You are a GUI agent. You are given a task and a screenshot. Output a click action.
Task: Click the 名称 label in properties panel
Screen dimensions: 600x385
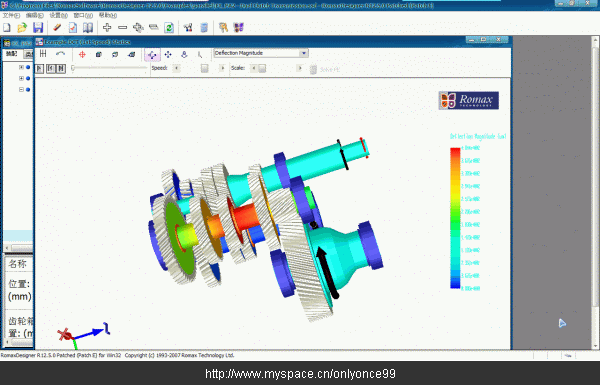[18, 264]
